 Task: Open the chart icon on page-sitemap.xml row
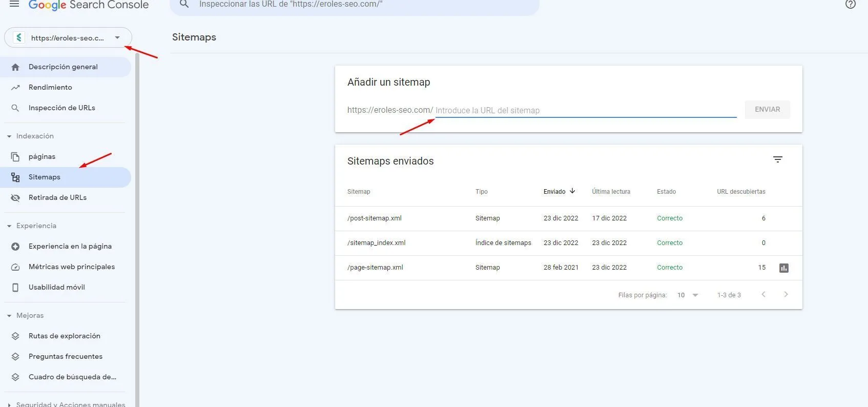784,268
